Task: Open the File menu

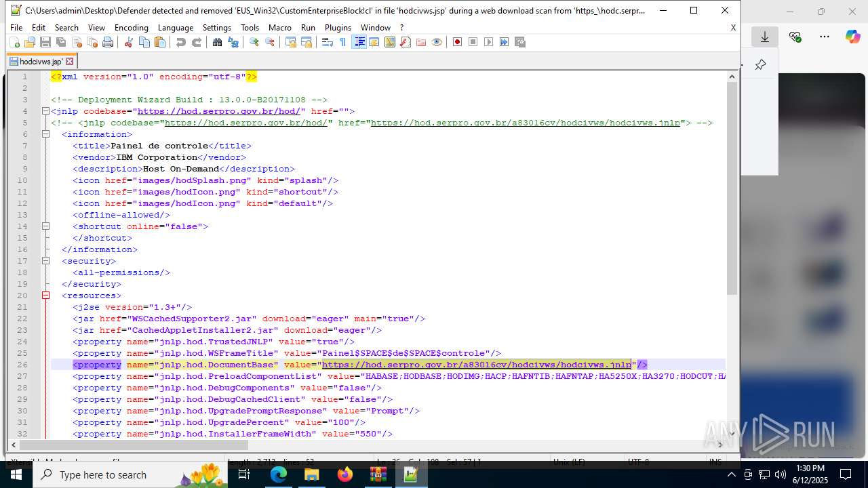Action: click(x=16, y=28)
